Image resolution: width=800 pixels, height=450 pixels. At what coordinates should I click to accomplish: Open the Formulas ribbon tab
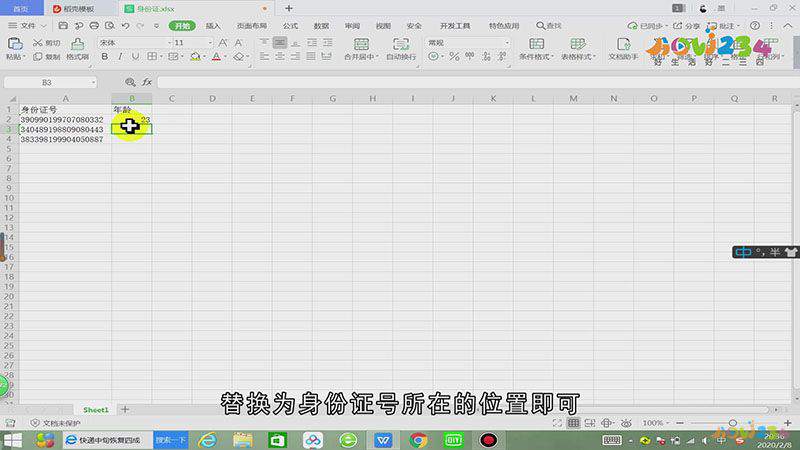290,26
